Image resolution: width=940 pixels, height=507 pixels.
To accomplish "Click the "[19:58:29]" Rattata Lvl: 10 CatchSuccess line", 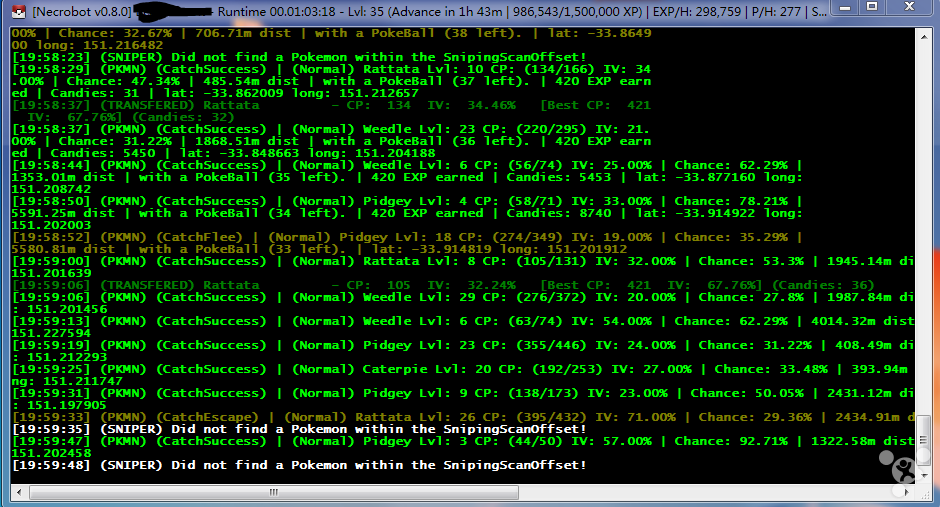I will [x=331, y=69].
